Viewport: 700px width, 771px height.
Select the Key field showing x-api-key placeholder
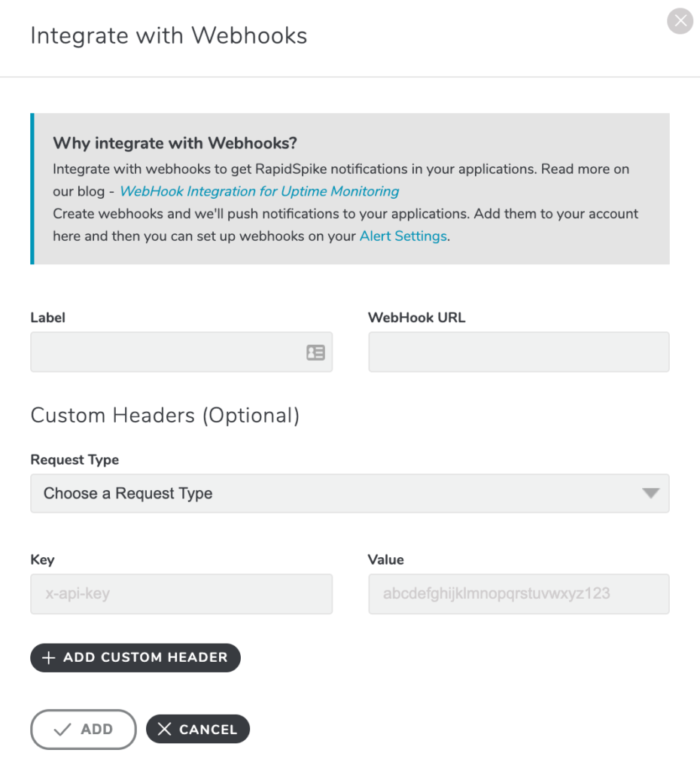point(181,594)
